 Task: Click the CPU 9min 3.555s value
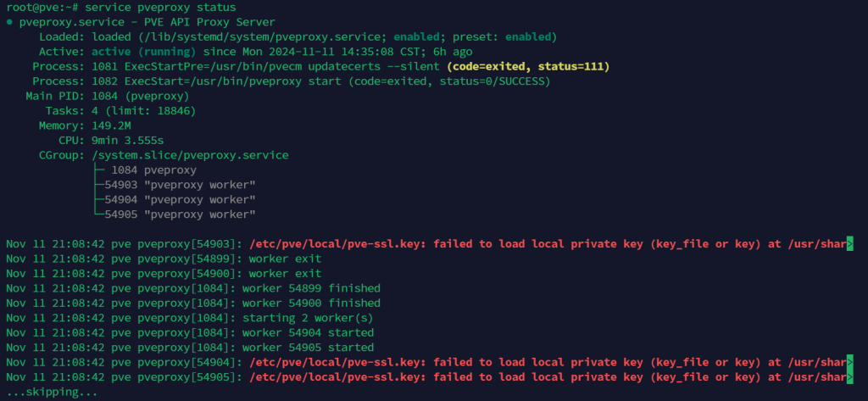click(x=127, y=141)
